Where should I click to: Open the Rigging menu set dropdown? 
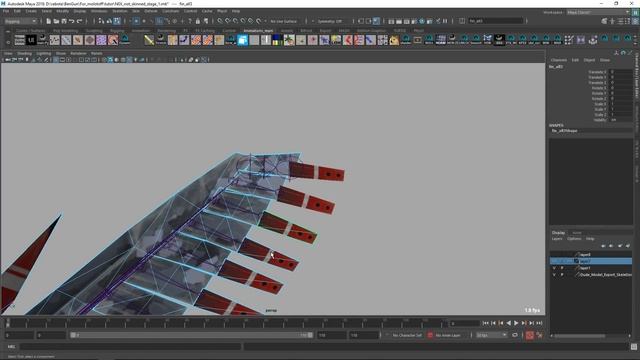(x=21, y=21)
